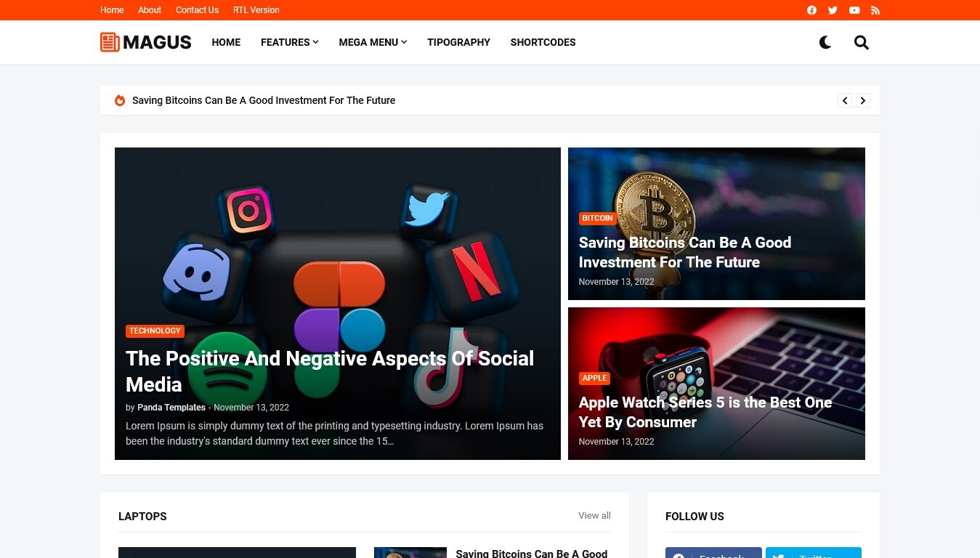Expand the FEATURES dropdown menu

click(289, 42)
